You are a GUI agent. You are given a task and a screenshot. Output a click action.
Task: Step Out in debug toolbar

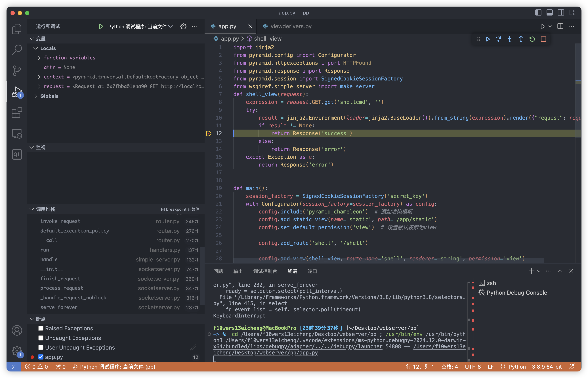pos(521,39)
